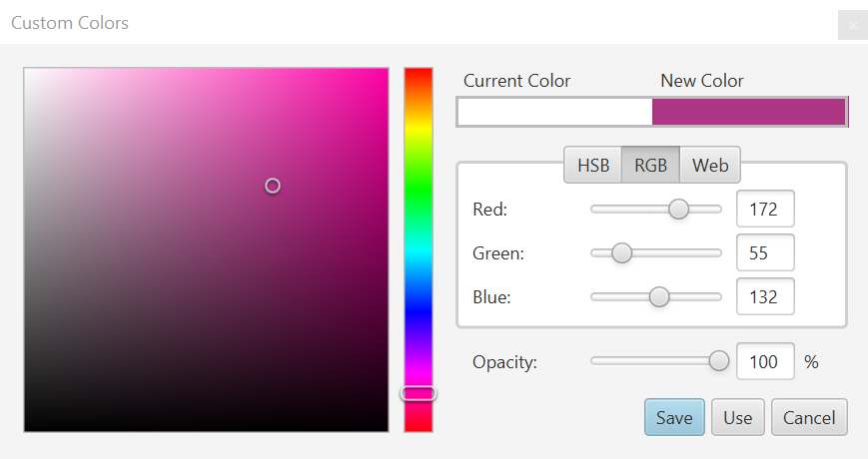Click the Save button

(x=674, y=417)
